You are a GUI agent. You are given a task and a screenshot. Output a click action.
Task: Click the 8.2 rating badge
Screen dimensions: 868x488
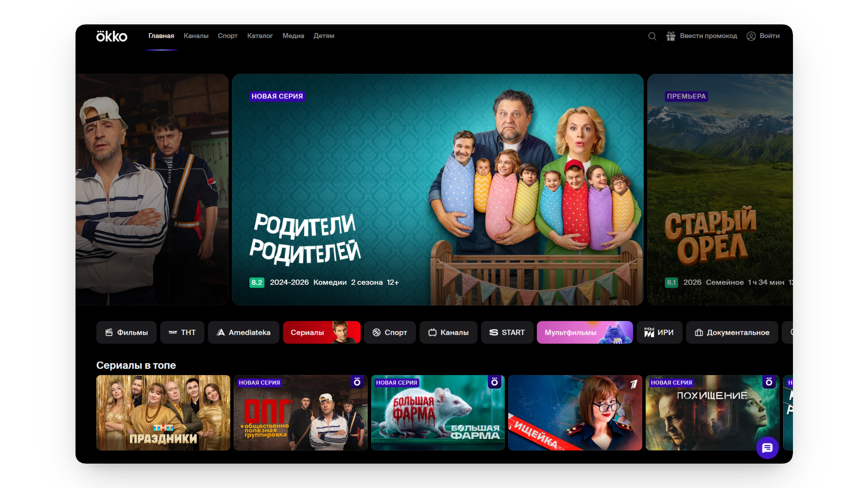tap(257, 282)
